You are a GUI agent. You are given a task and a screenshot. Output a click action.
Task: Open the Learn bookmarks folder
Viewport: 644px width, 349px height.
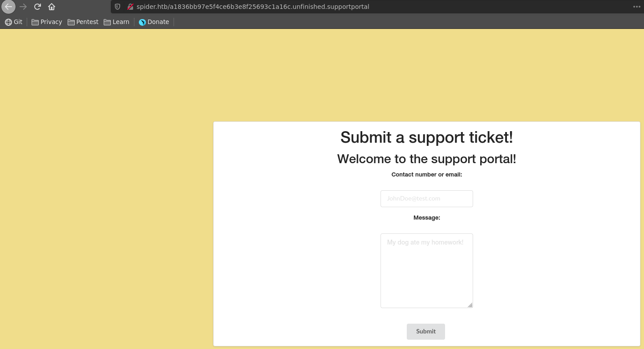coord(116,22)
